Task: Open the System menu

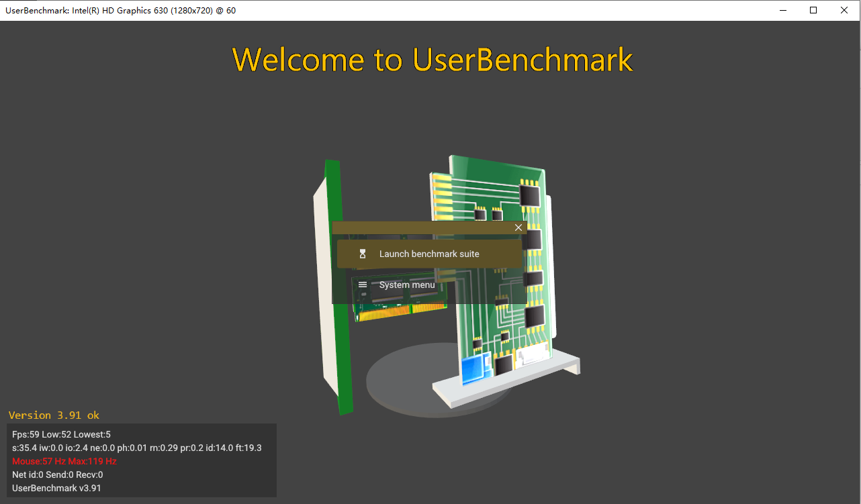Action: coord(407,285)
